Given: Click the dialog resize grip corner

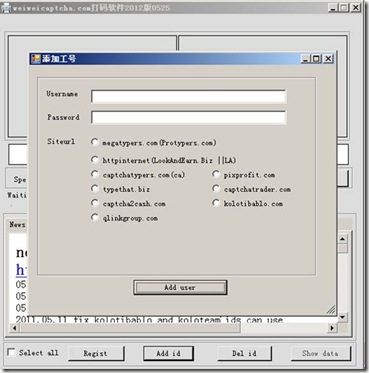Looking at the screenshot, I should [331, 310].
